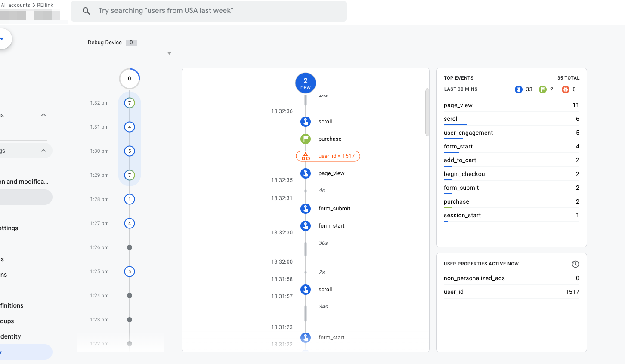Select the 1:28 pm minute marker
625x364 pixels.
(x=130, y=199)
